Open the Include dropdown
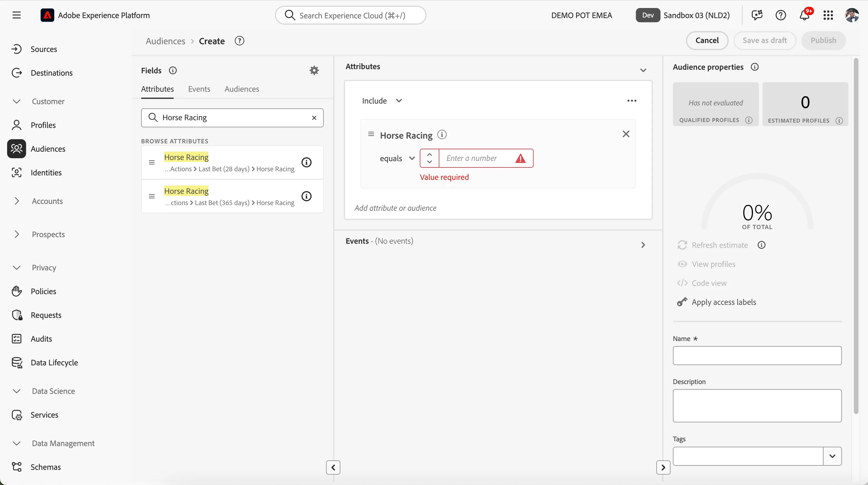Image resolution: width=868 pixels, height=485 pixels. pos(382,101)
